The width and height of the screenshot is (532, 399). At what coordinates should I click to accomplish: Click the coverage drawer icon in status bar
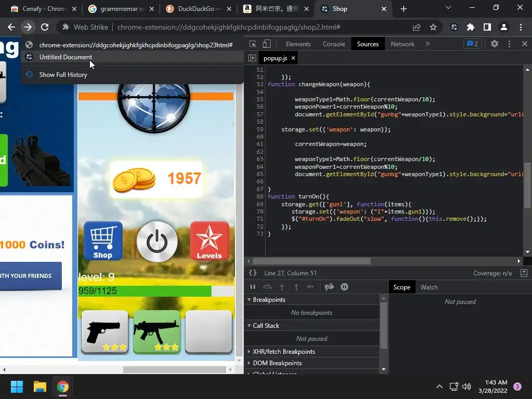[524, 273]
